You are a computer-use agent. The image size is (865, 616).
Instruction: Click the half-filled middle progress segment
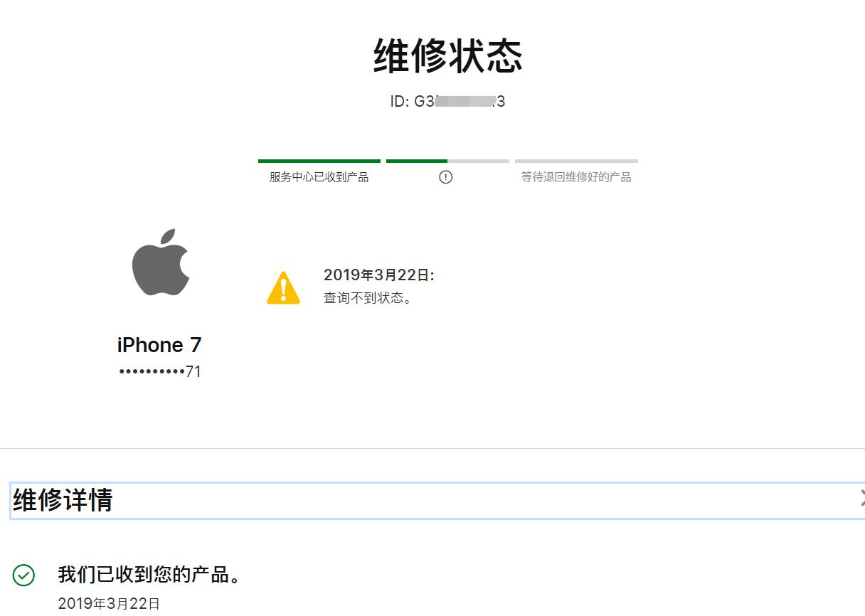tap(447, 161)
